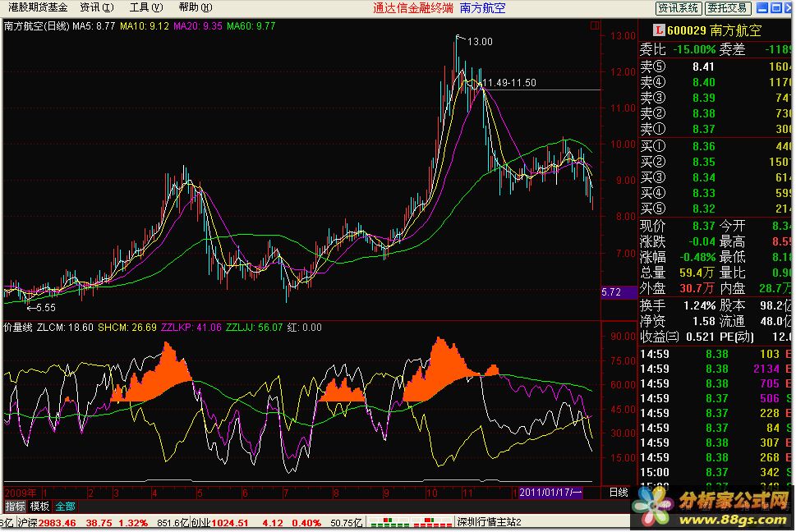Click the 买① 8.36 order row
Viewport: 796px width, 532px height.
point(715,147)
